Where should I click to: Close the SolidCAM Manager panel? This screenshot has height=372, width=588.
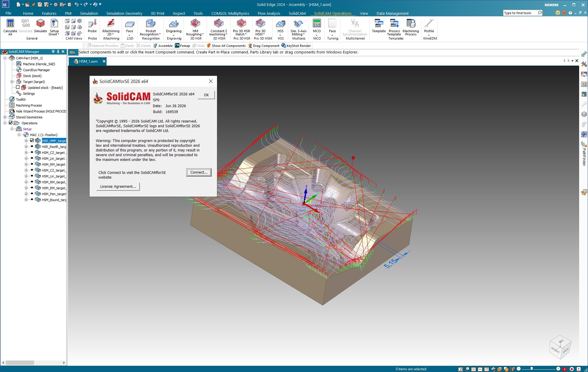(x=63, y=51)
